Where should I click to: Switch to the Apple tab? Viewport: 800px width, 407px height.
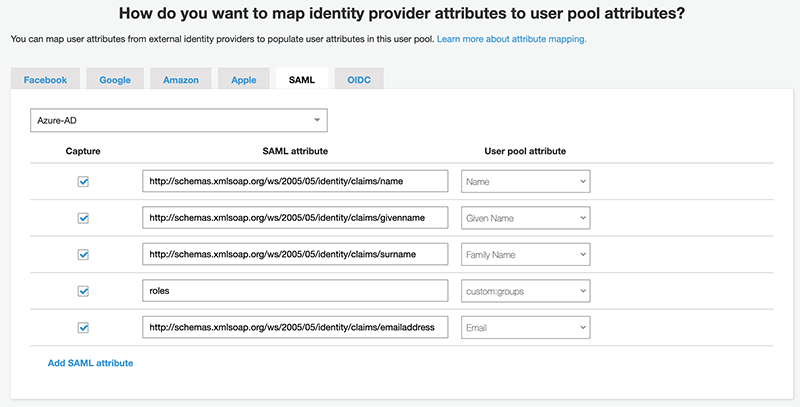tap(243, 80)
